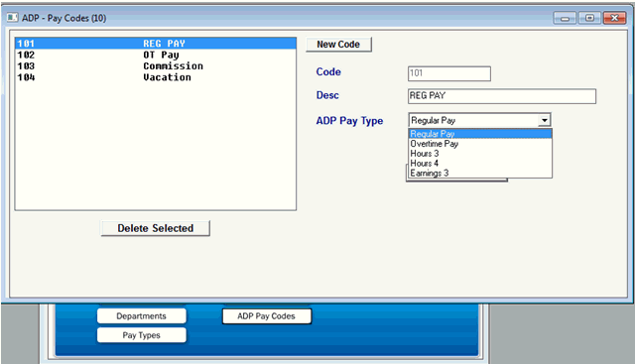The image size is (635, 364).
Task: Select the 104 Vacation row
Action: coord(156,77)
